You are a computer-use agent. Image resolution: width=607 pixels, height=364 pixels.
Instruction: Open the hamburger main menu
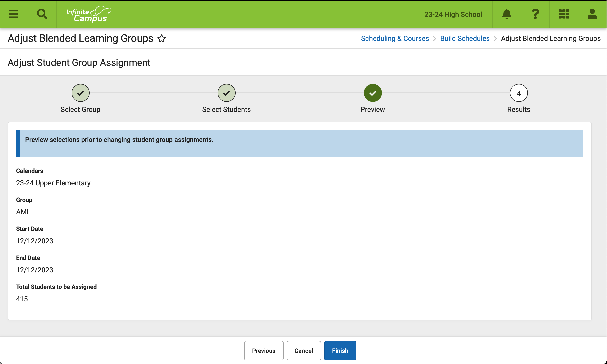tap(14, 14)
